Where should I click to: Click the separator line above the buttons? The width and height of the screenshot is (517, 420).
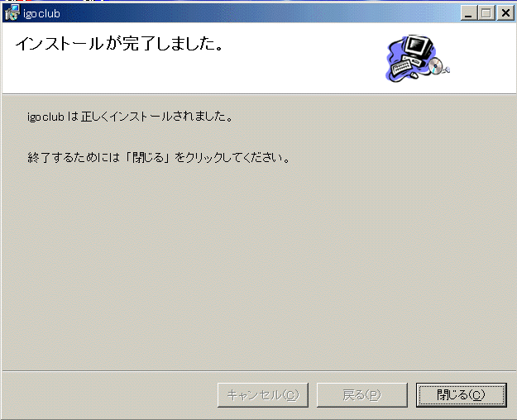(x=258, y=371)
